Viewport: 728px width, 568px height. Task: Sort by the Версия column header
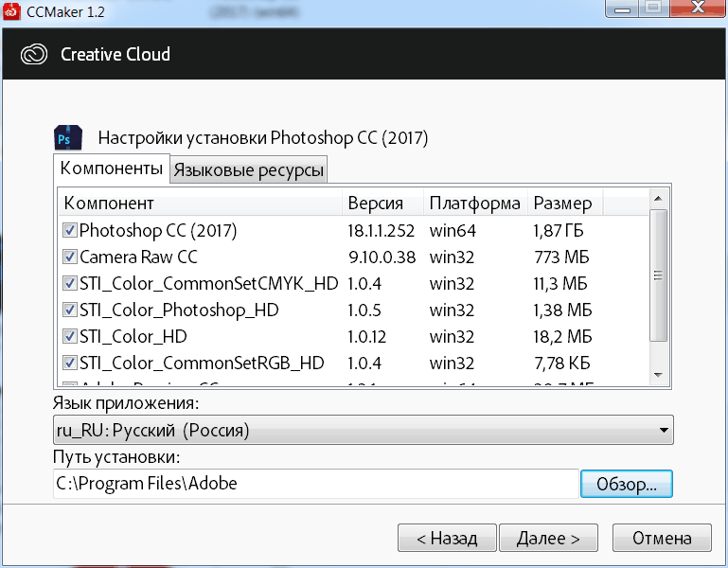tap(383, 204)
